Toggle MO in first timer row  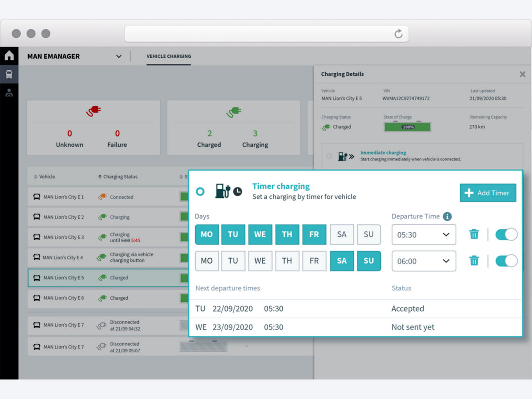[x=207, y=234]
